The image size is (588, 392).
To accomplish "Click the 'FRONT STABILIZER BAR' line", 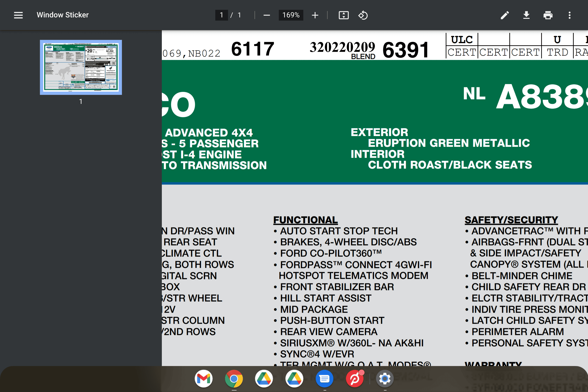I will tap(337, 287).
